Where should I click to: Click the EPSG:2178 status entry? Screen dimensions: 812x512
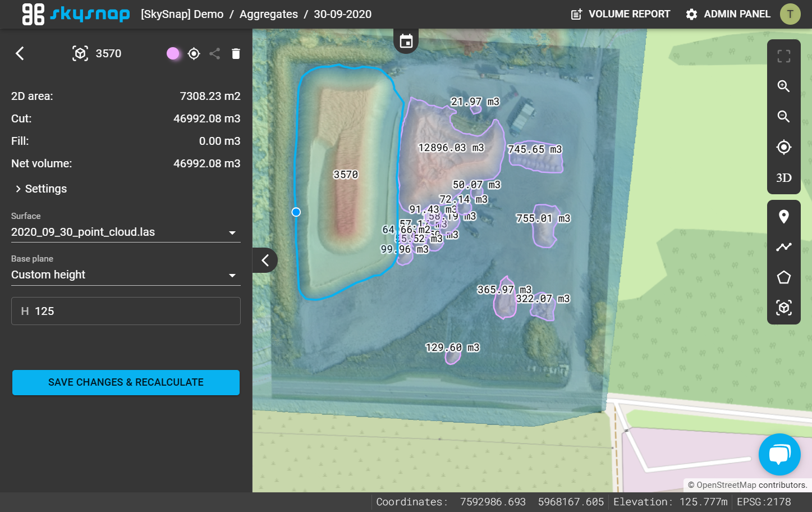pyautogui.click(x=764, y=502)
